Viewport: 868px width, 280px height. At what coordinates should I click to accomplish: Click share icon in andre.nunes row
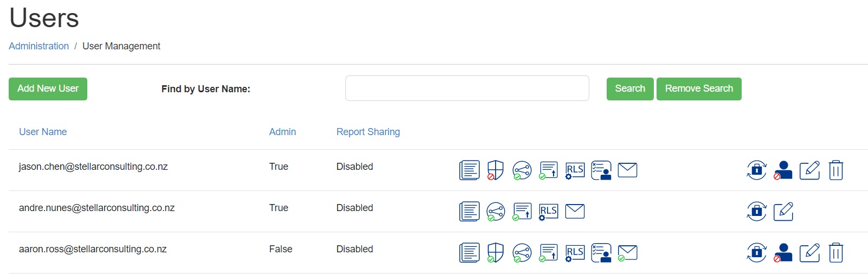click(x=496, y=212)
